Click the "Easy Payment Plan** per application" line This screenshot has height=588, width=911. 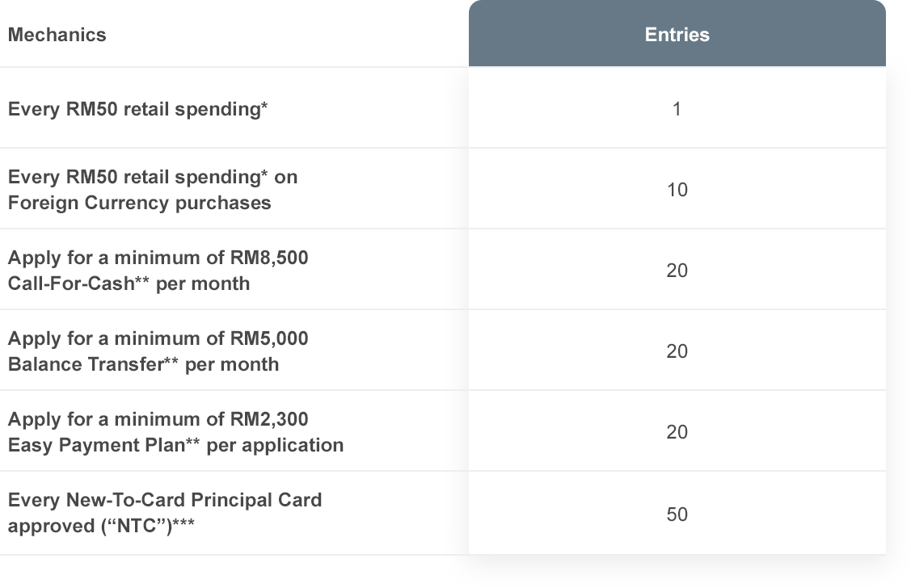175,445
